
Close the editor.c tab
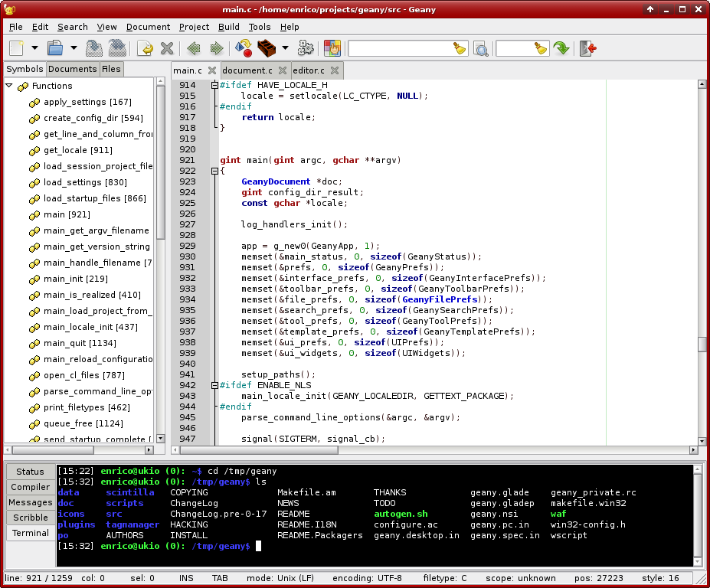click(x=335, y=70)
